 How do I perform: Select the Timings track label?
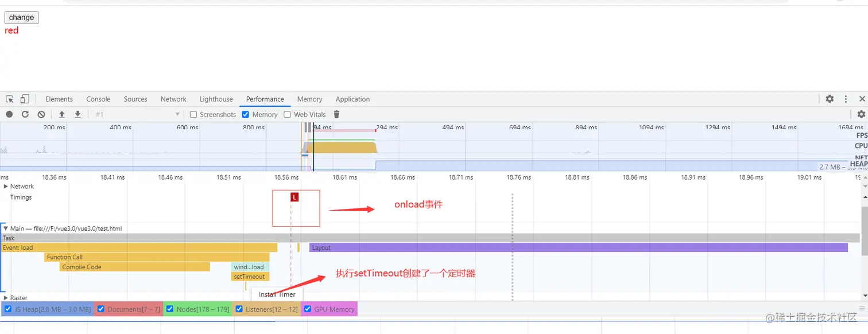(21, 197)
